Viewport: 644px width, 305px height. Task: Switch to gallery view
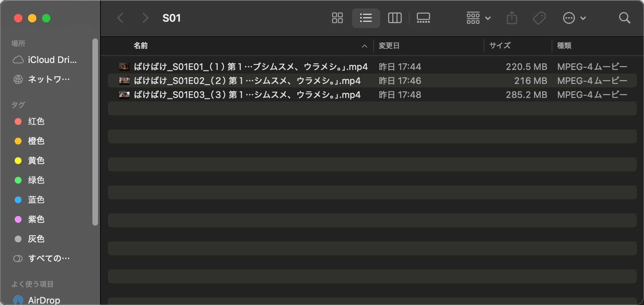pyautogui.click(x=423, y=18)
